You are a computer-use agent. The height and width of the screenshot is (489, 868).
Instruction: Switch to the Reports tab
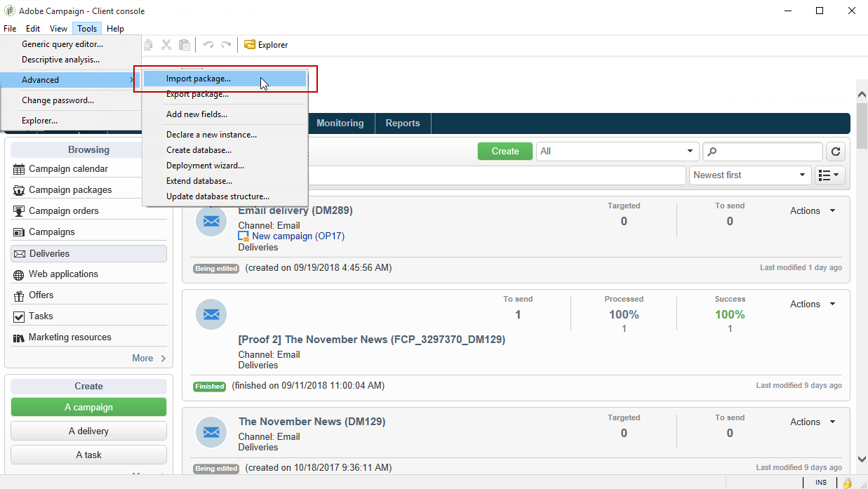403,123
